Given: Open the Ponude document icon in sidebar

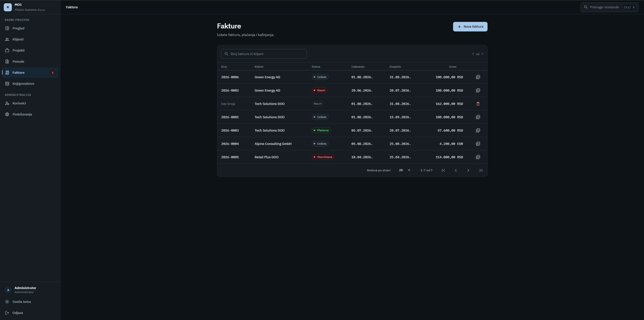Looking at the screenshot, I should click(7, 62).
